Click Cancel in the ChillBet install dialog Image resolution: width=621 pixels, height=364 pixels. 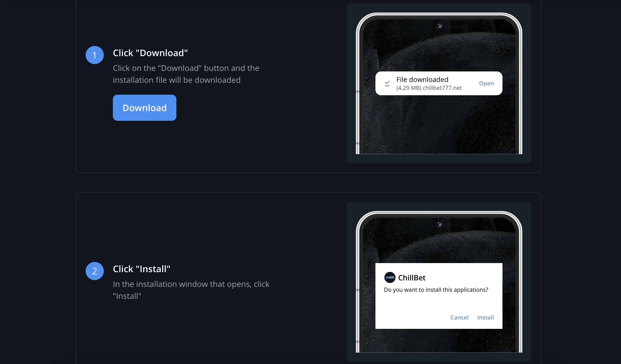pyautogui.click(x=459, y=318)
